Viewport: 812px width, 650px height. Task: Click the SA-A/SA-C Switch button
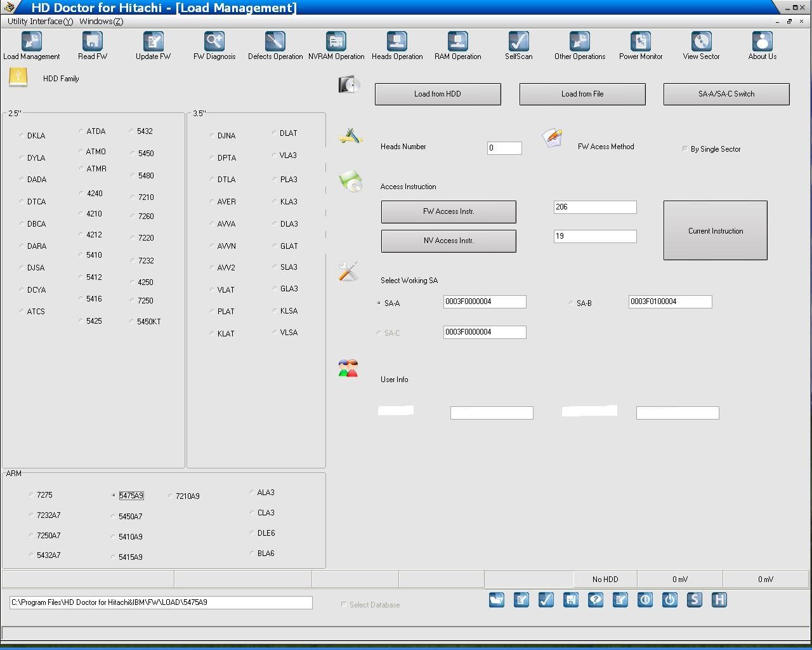(x=726, y=94)
